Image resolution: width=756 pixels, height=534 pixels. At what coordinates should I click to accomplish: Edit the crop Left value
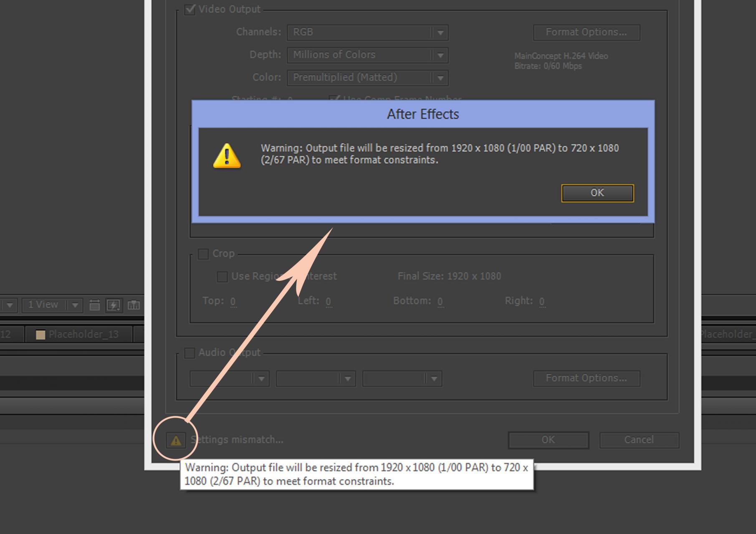(329, 302)
